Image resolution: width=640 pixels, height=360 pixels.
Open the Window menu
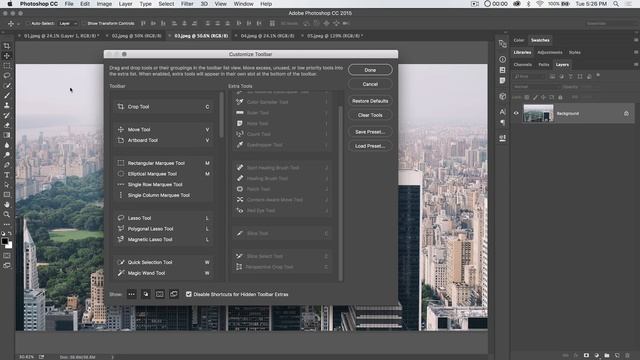coord(243,4)
